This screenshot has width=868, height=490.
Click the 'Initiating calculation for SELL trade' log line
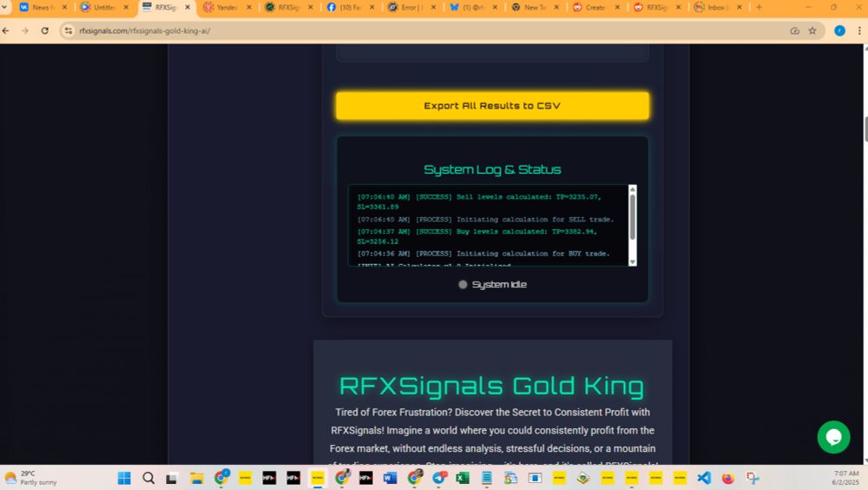485,220
